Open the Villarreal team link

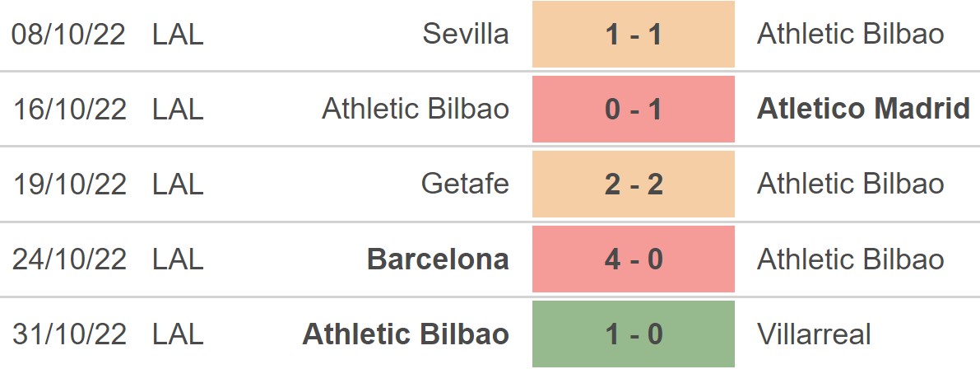pos(814,334)
